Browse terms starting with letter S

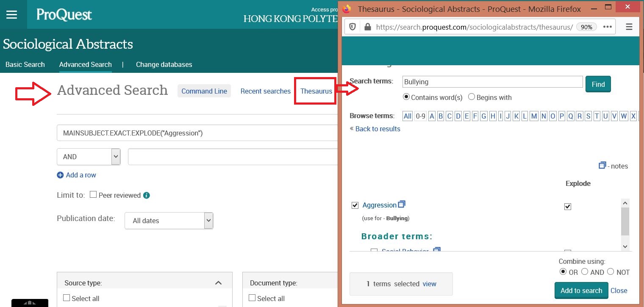click(588, 116)
